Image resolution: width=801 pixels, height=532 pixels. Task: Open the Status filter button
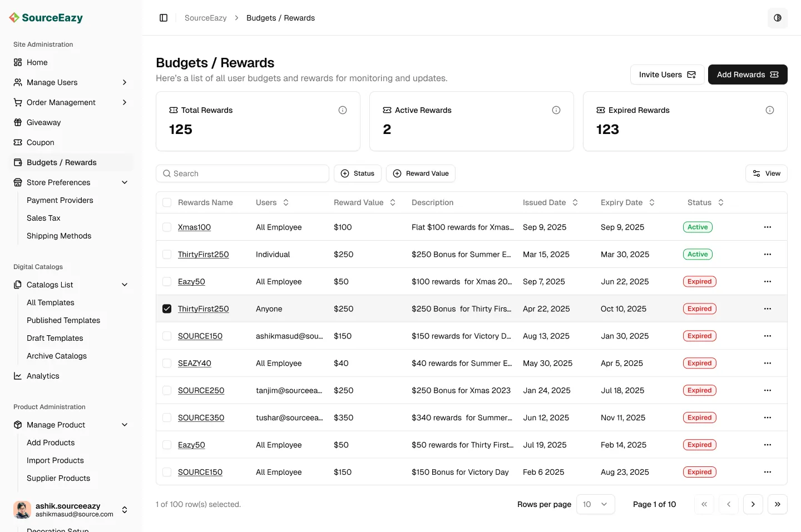click(x=358, y=173)
